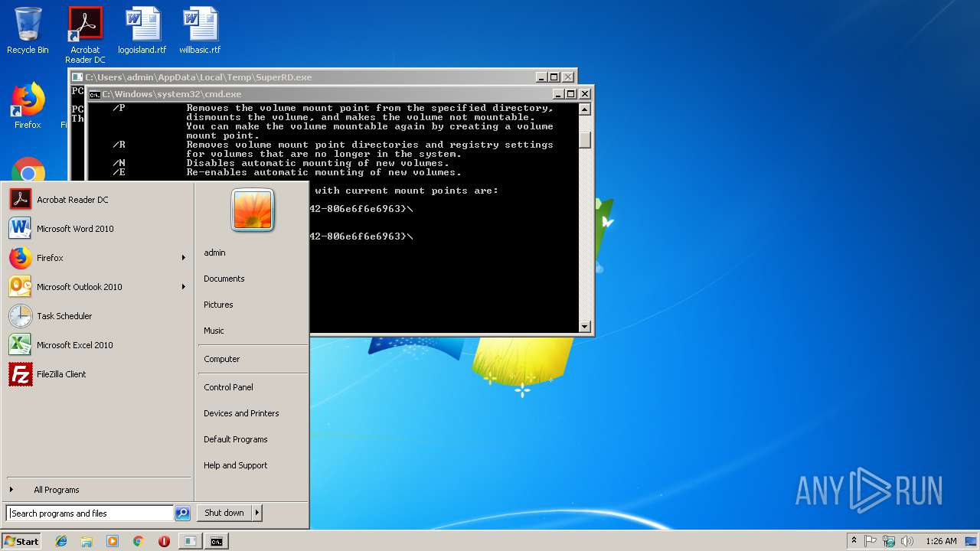Expand the Firefox jump list arrow
This screenshot has width=980, height=551.
tap(184, 258)
